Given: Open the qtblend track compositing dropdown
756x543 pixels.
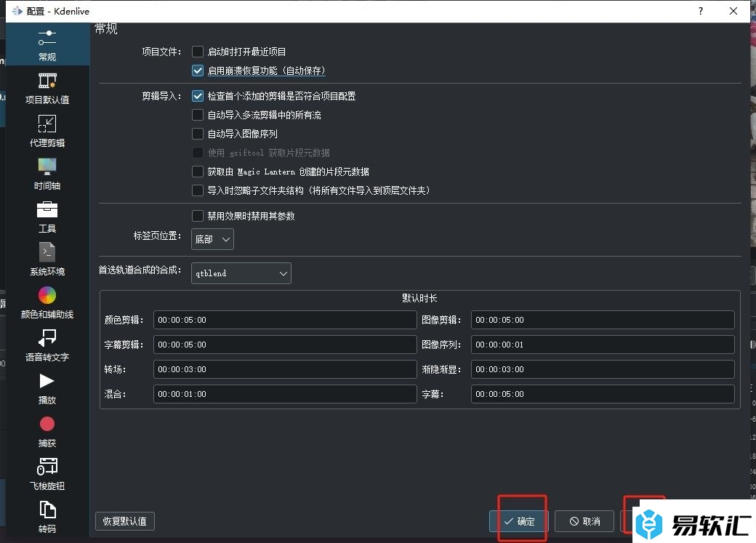Looking at the screenshot, I should (x=241, y=273).
